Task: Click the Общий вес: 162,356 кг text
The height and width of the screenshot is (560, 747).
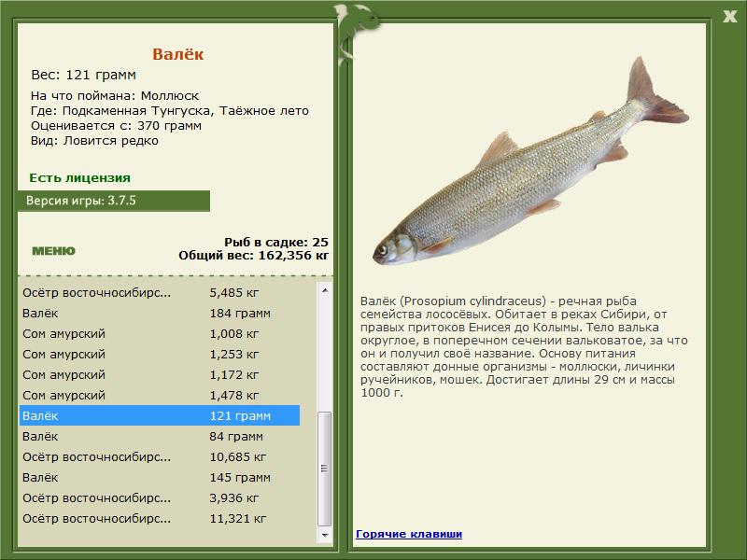Action: (x=253, y=255)
